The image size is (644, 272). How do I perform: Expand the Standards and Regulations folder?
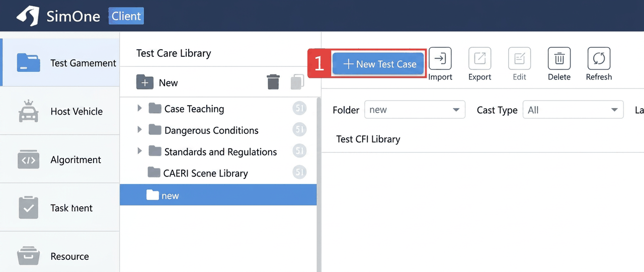click(140, 151)
